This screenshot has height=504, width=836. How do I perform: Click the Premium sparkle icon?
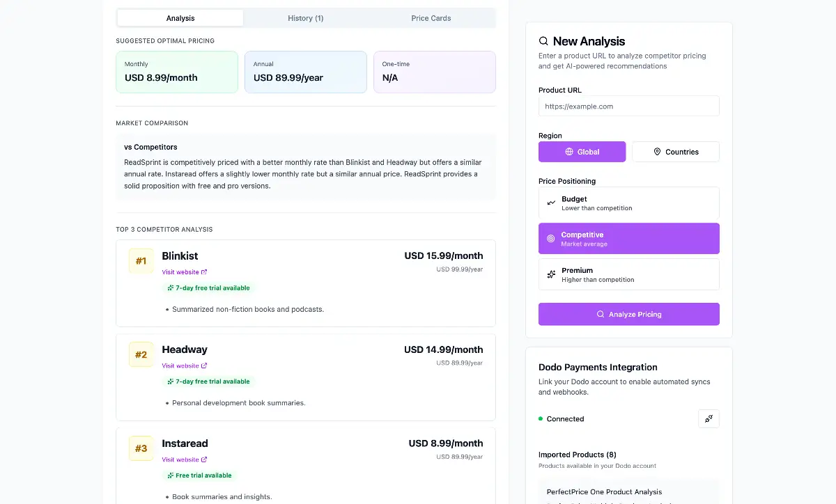[551, 275]
